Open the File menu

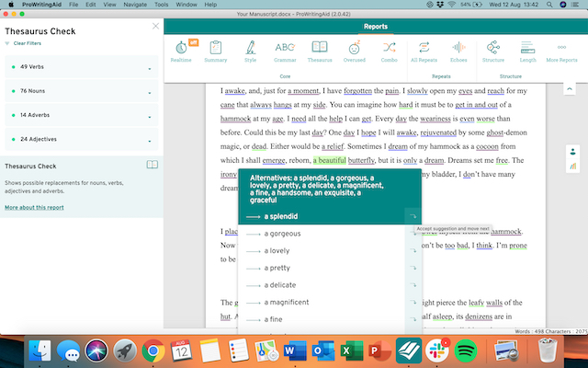pyautogui.click(x=73, y=5)
